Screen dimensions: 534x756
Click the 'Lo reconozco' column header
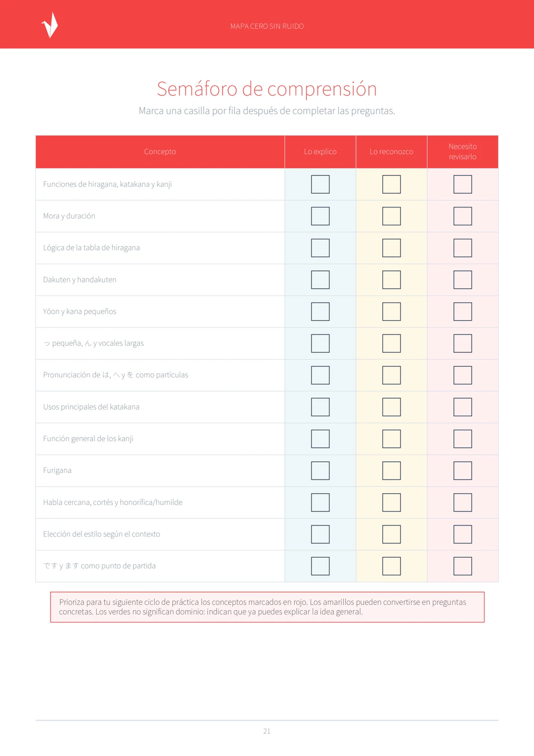[391, 152]
